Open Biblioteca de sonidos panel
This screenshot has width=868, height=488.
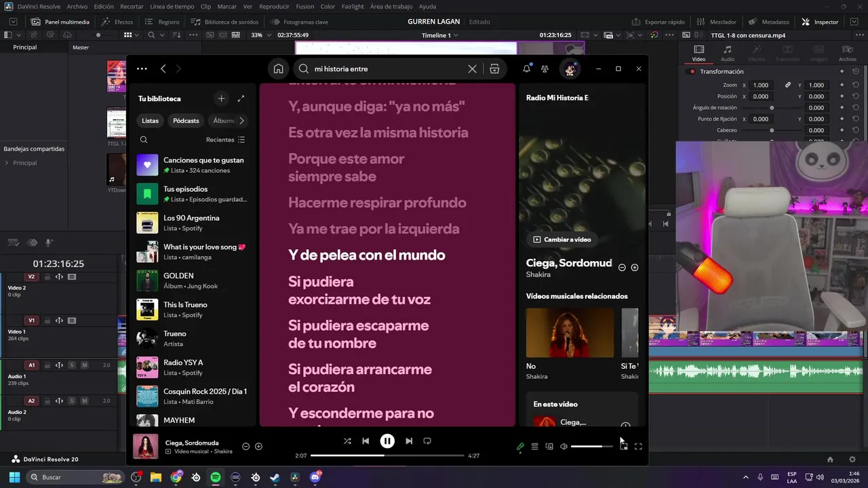coord(224,22)
